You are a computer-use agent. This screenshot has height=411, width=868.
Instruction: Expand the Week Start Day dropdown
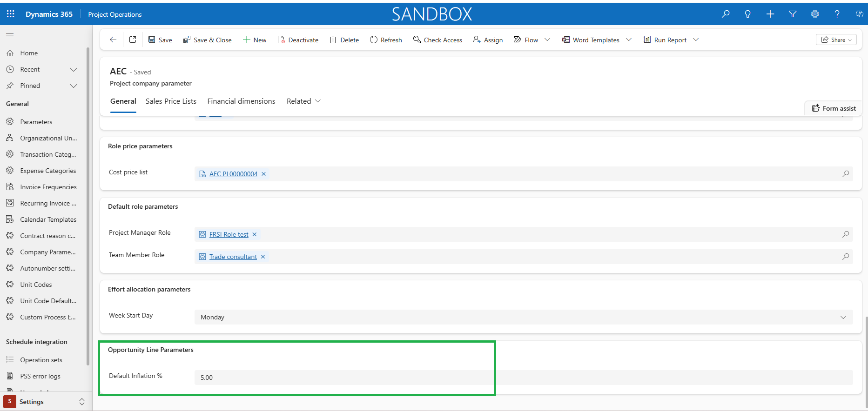point(843,317)
